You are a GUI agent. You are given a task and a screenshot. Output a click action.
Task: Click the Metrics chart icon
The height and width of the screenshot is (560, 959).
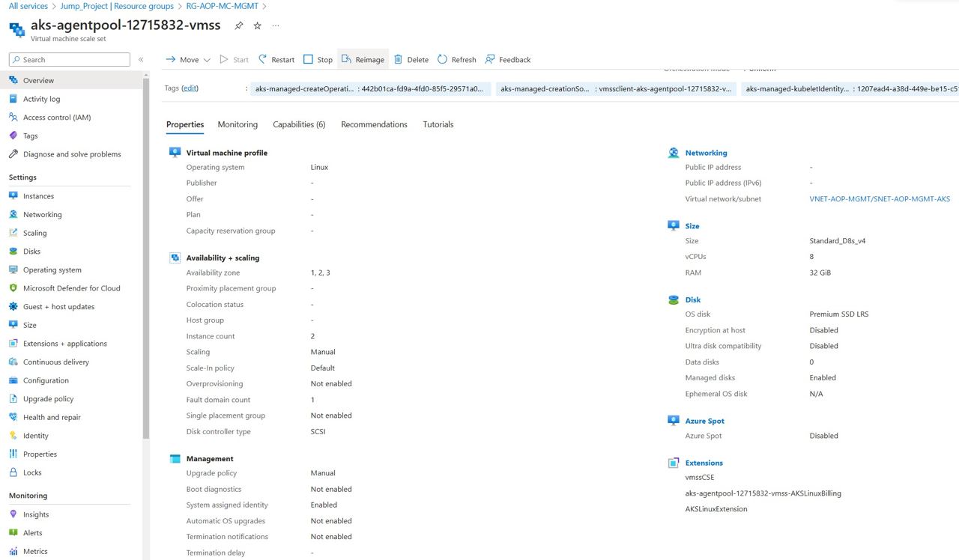point(13,551)
